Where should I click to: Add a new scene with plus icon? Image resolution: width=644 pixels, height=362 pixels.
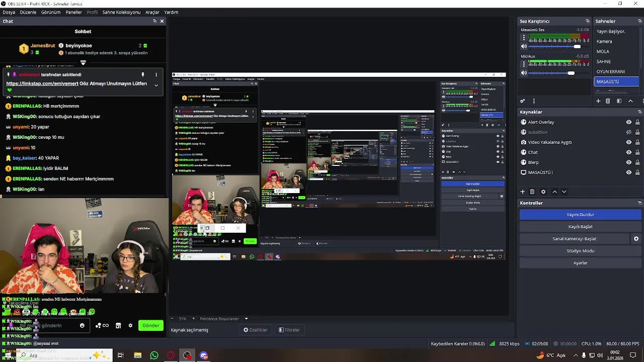coord(598,101)
